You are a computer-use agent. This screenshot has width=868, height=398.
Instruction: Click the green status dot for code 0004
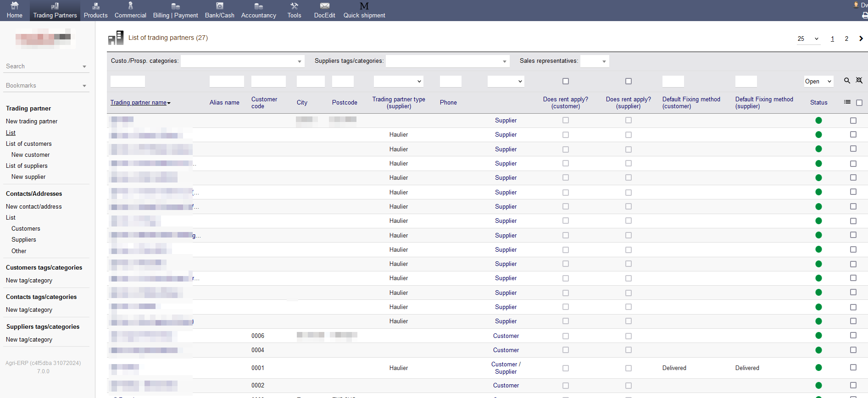tap(818, 350)
